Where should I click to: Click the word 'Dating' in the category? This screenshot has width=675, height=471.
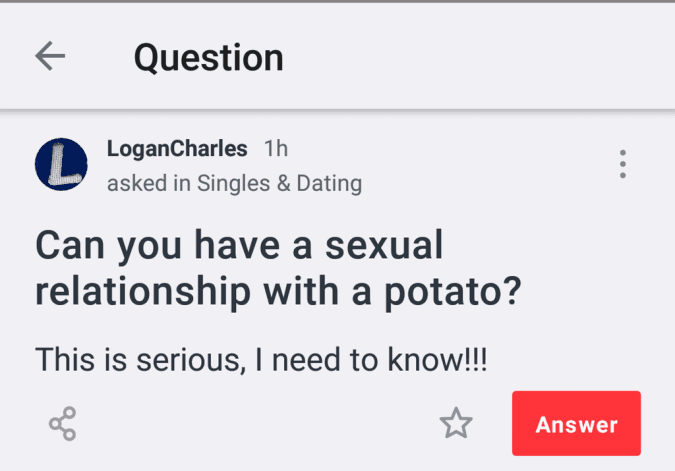(329, 184)
